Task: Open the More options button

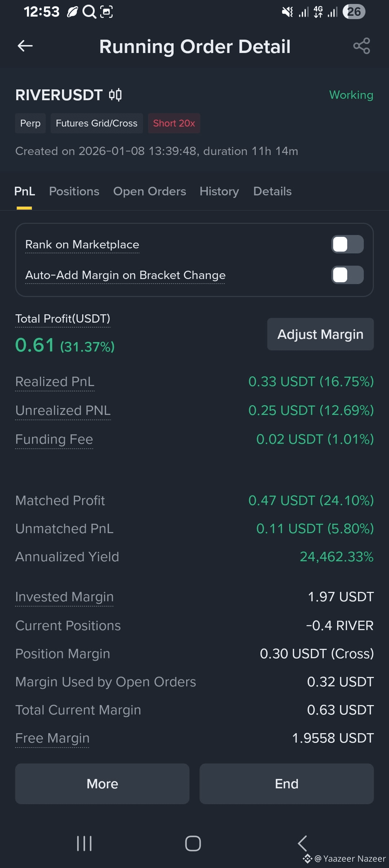Action: coord(102,784)
